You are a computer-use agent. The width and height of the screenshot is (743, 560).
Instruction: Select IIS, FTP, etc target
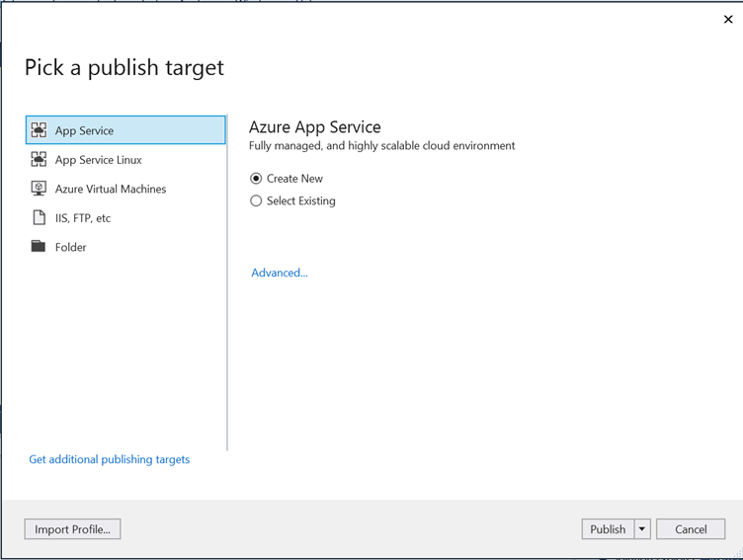pos(125,218)
